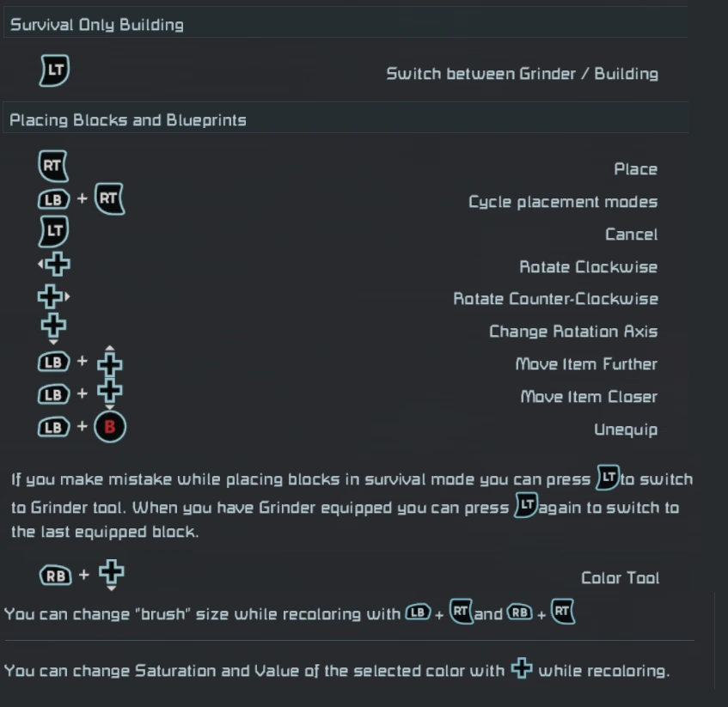This screenshot has height=707, width=728.
Task: Click the LT icon beside Switch between Grinder / Building
Action: pyautogui.click(x=54, y=70)
